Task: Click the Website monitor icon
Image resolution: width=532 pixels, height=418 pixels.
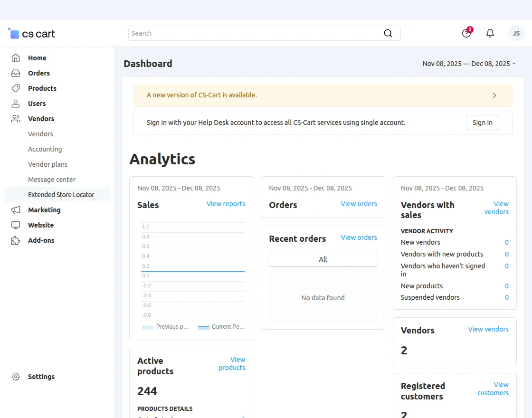Action: pos(16,225)
